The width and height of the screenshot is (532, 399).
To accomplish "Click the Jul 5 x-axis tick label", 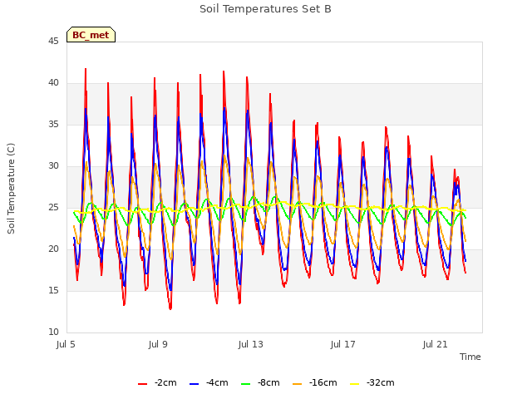I will pyautogui.click(x=66, y=345).
